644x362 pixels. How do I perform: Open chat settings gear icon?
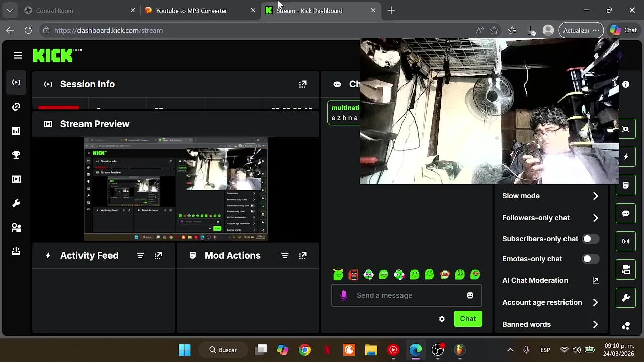(x=442, y=319)
